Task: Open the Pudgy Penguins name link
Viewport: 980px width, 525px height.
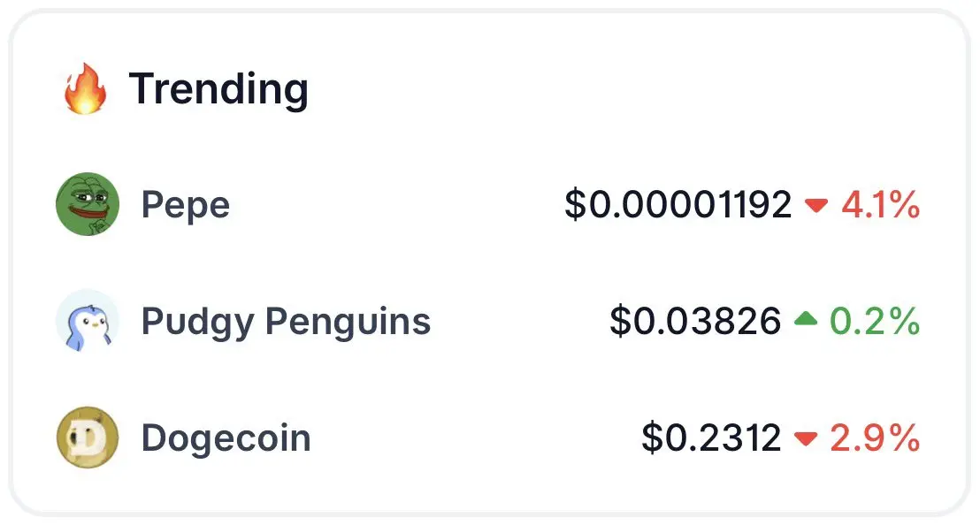Action: pyautogui.click(x=286, y=322)
